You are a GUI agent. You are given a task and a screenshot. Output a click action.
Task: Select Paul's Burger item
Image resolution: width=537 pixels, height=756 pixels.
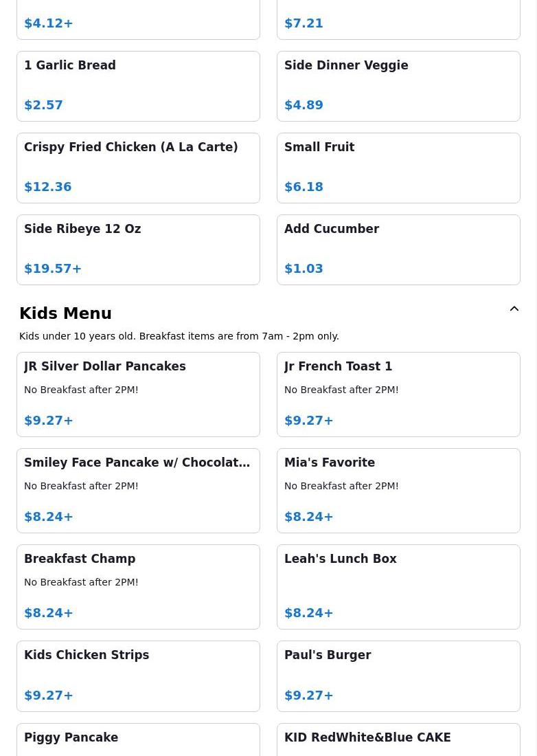pyautogui.click(x=398, y=676)
